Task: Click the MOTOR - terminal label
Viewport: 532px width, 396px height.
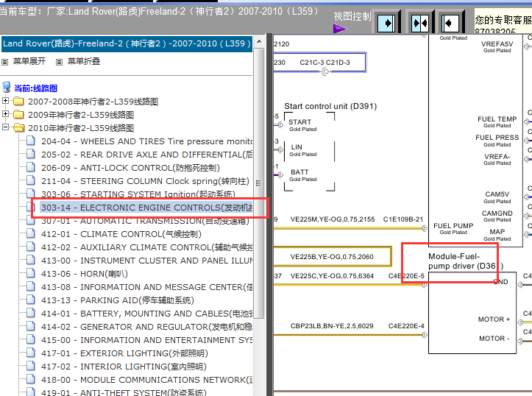Action: click(x=494, y=339)
